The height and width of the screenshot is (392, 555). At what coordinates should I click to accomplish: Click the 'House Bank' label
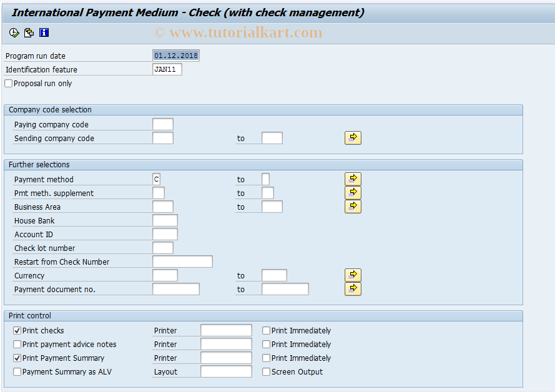[x=34, y=221]
